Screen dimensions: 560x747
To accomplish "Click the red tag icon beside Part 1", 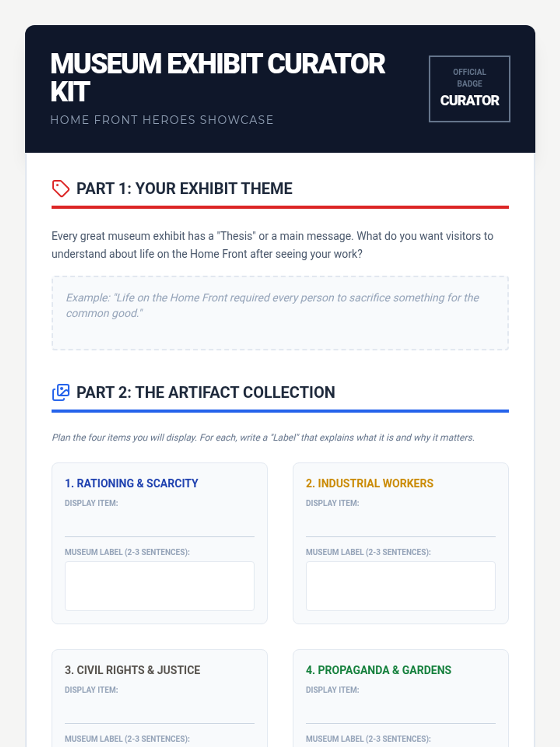I will [x=61, y=189].
